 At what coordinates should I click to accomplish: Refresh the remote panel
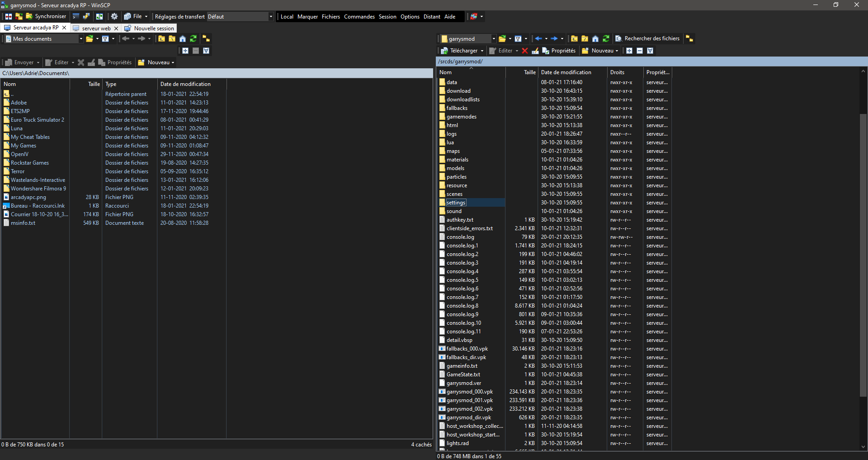point(606,39)
